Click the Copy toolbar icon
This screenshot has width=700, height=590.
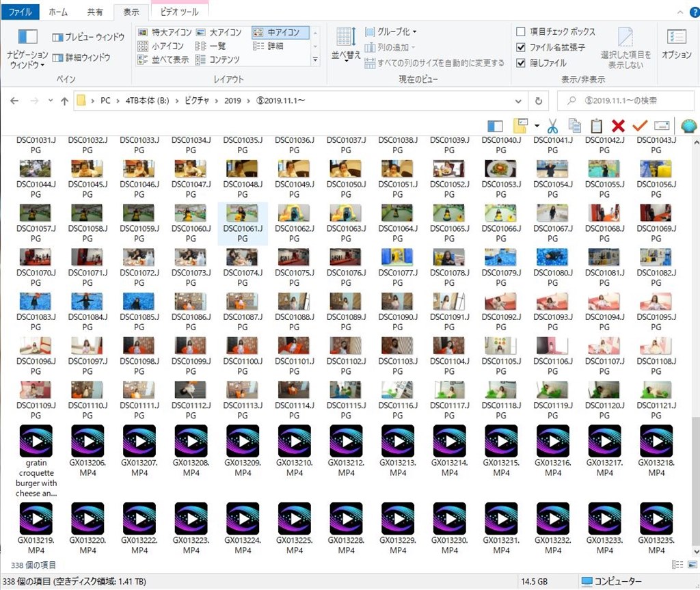[574, 126]
